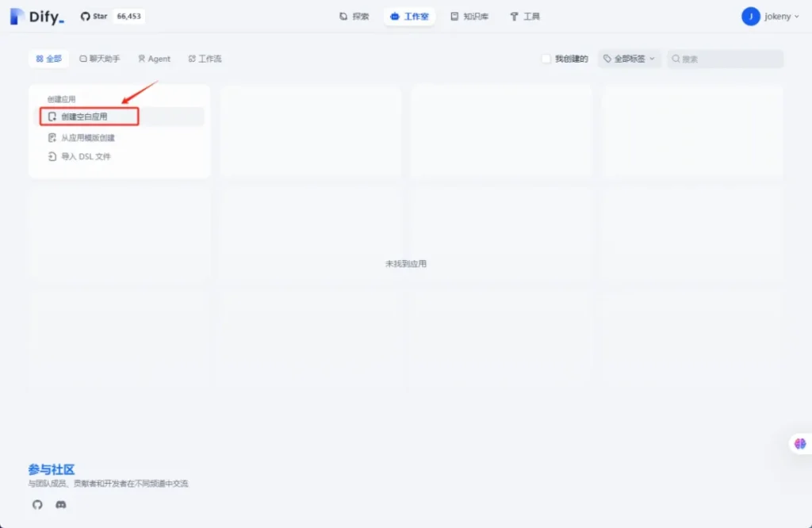The image size is (812, 528).
Task: Click the 66,453 star count badge
Action: pos(128,16)
